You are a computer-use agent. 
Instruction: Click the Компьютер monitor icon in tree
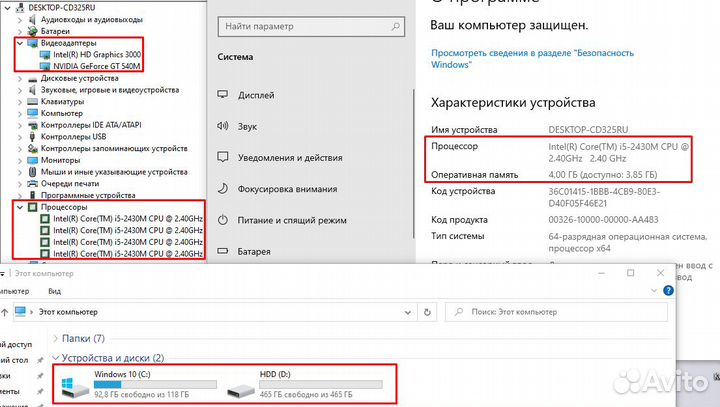(32, 113)
